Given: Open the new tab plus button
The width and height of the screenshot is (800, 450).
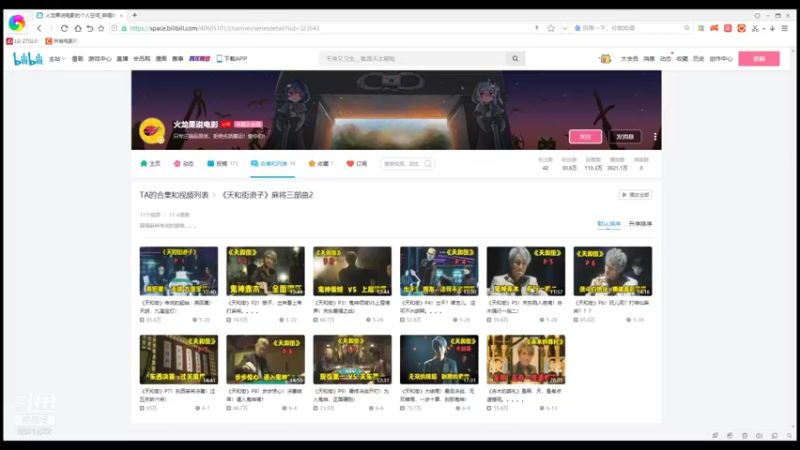Looking at the screenshot, I should [x=135, y=15].
